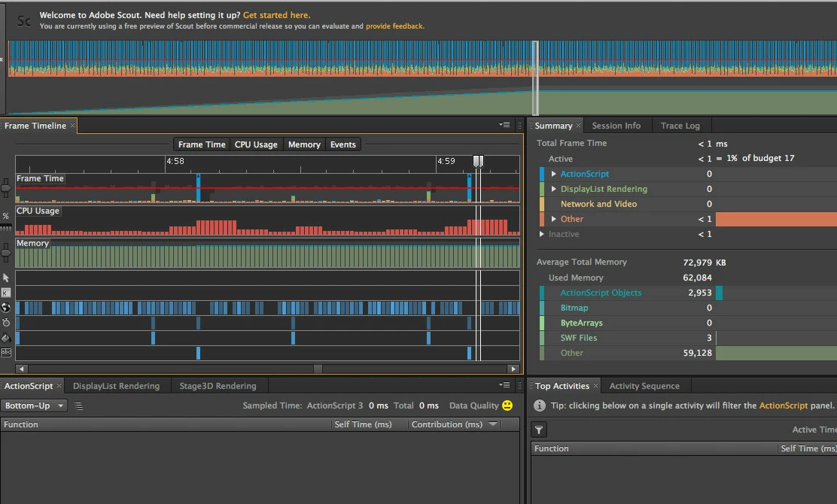Click the green Other memory bar
Image resolution: width=837 pixels, height=504 pixels.
click(x=776, y=353)
